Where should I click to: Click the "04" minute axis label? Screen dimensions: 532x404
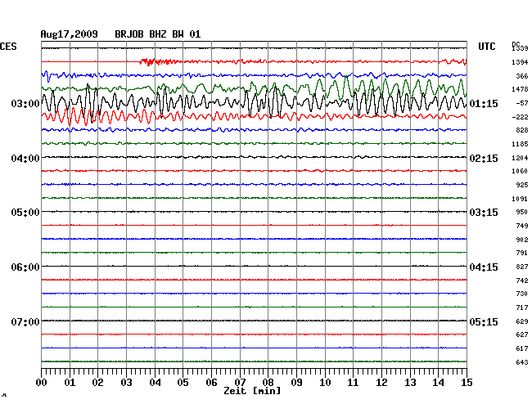tap(155, 383)
